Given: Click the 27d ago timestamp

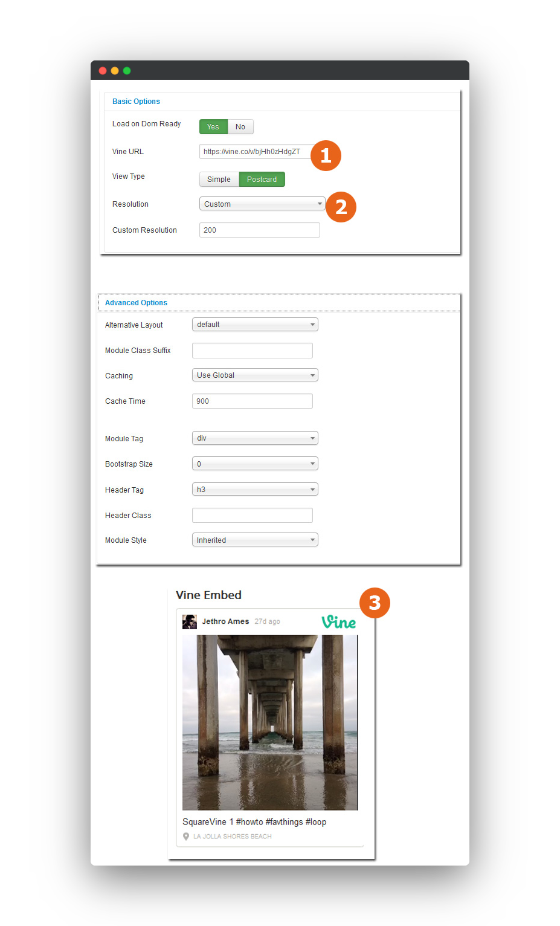Looking at the screenshot, I should [x=267, y=621].
